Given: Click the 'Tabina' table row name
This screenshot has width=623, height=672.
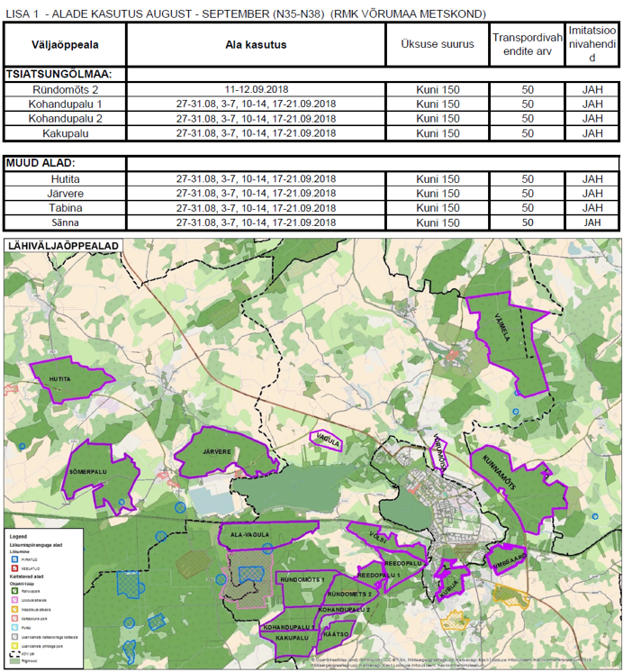Looking at the screenshot, I should point(65,208).
